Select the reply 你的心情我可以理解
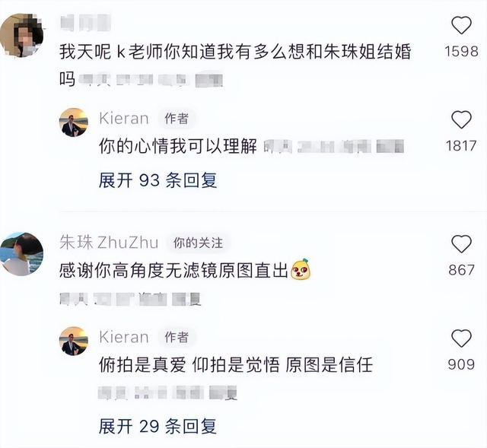This screenshot has height=448, width=487. tap(178, 146)
